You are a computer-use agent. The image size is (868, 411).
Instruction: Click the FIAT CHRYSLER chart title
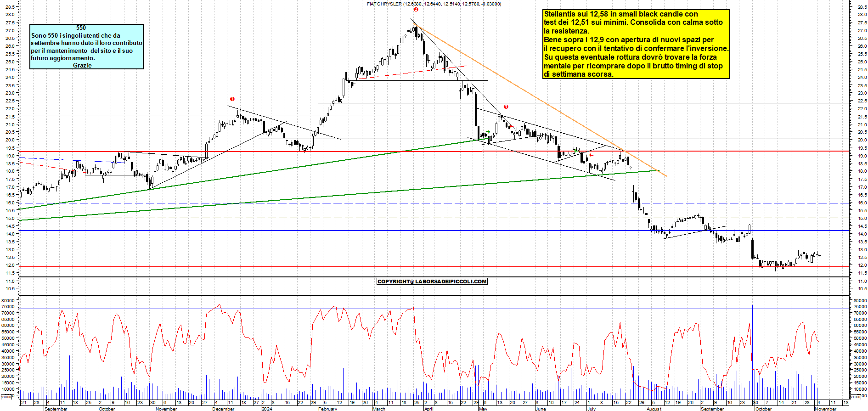(434, 4)
